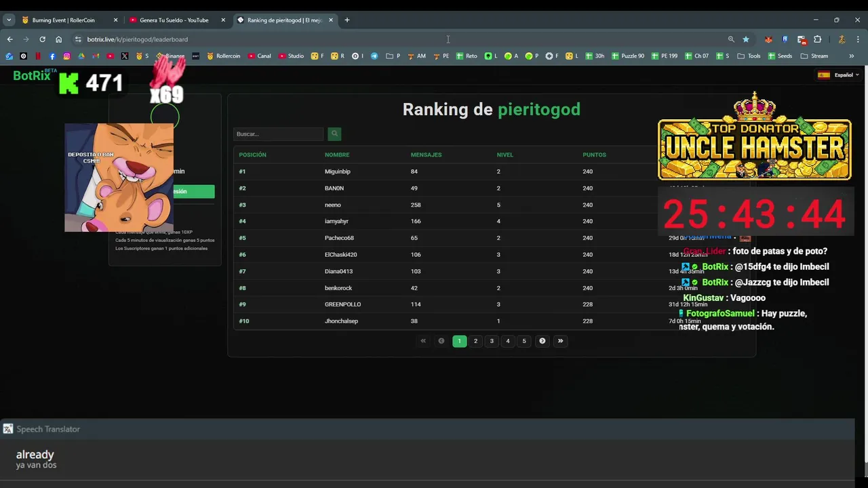868x488 pixels.
Task: Open the Studio YouTube bookmark
Action: point(290,56)
